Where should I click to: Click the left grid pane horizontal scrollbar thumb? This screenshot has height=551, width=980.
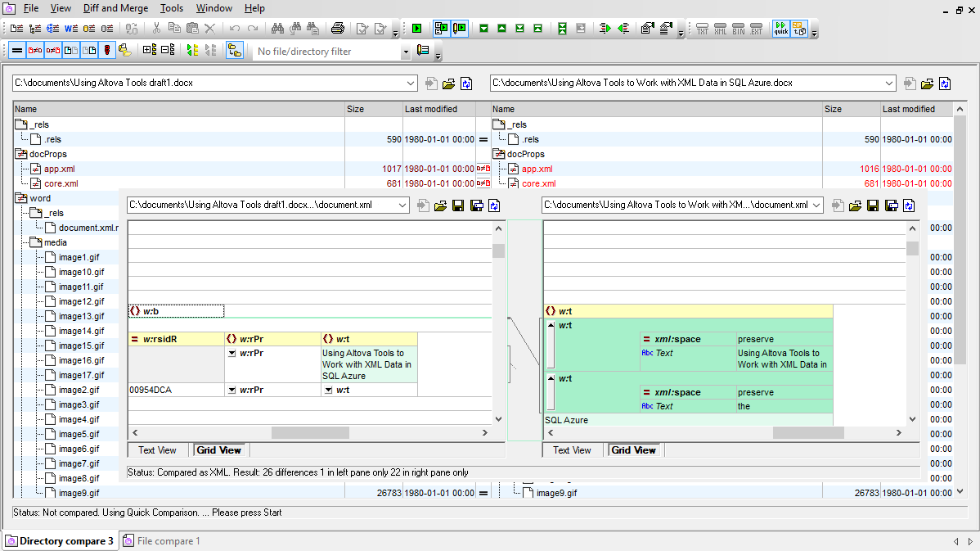coord(310,433)
